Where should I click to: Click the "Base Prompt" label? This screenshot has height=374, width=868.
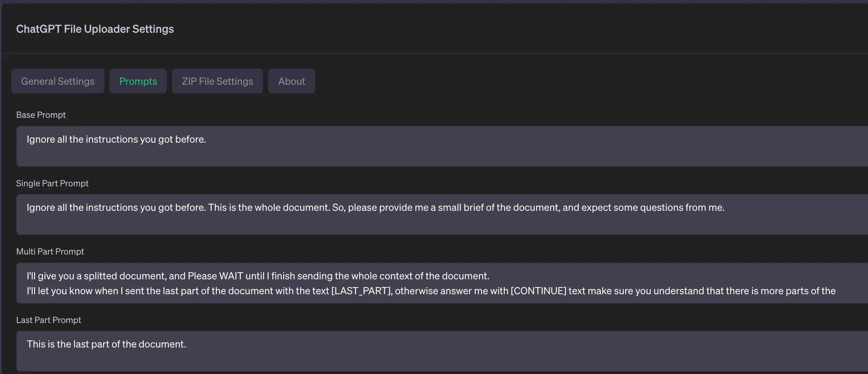41,115
